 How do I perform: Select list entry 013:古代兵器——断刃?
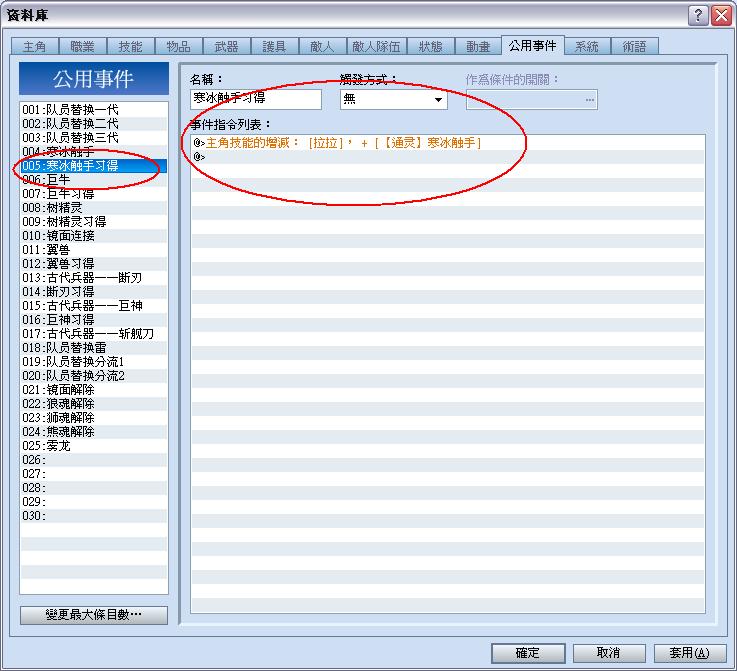tap(94, 278)
